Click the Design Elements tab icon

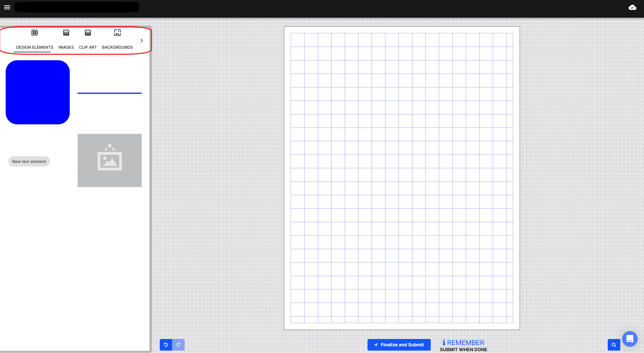pyautogui.click(x=34, y=32)
